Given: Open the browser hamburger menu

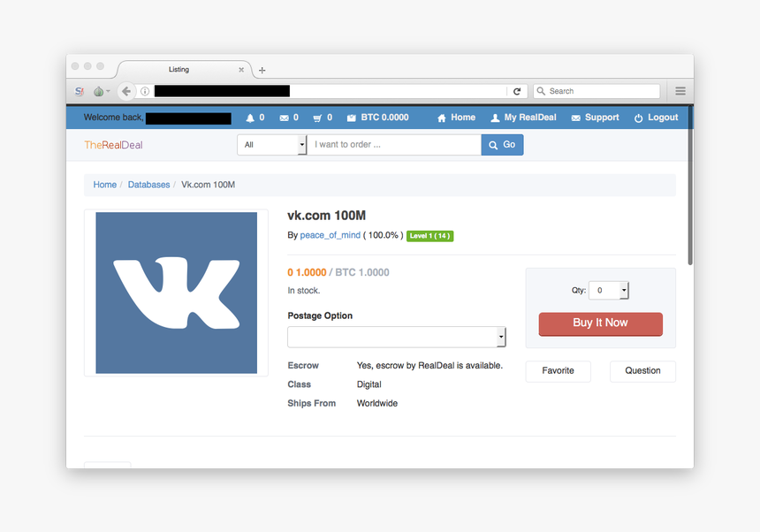Looking at the screenshot, I should 680,91.
